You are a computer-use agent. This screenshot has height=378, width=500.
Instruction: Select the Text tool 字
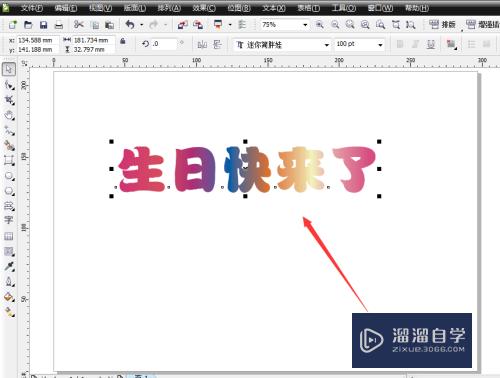9,220
